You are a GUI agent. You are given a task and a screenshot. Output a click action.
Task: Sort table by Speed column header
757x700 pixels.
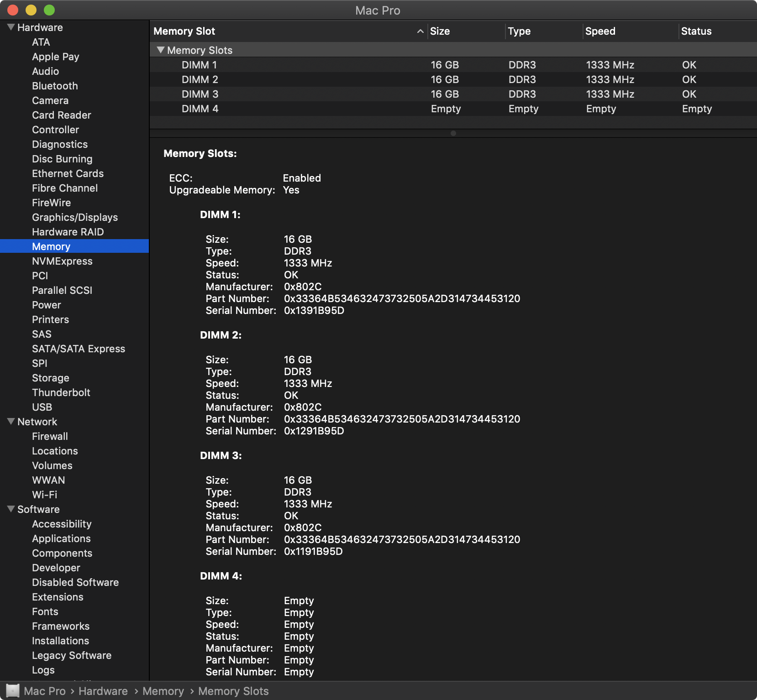(600, 31)
